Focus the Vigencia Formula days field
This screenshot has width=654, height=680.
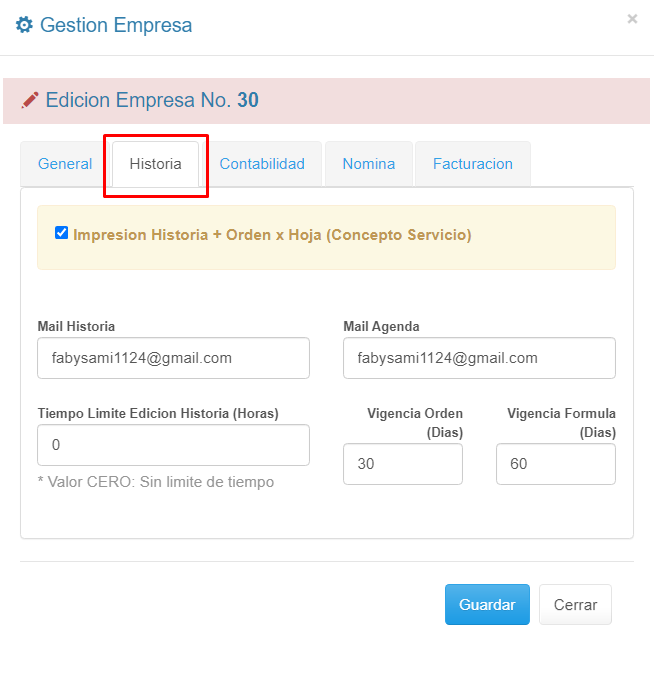(556, 464)
